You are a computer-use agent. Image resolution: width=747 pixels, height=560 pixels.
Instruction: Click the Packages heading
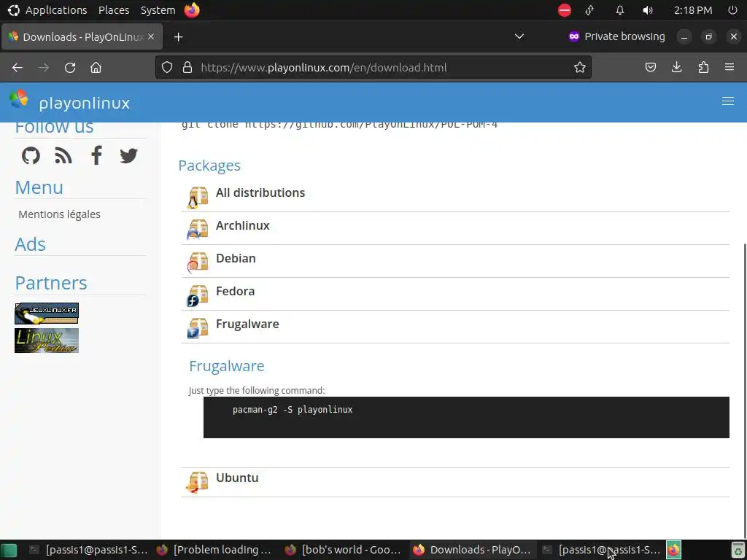[209, 166]
